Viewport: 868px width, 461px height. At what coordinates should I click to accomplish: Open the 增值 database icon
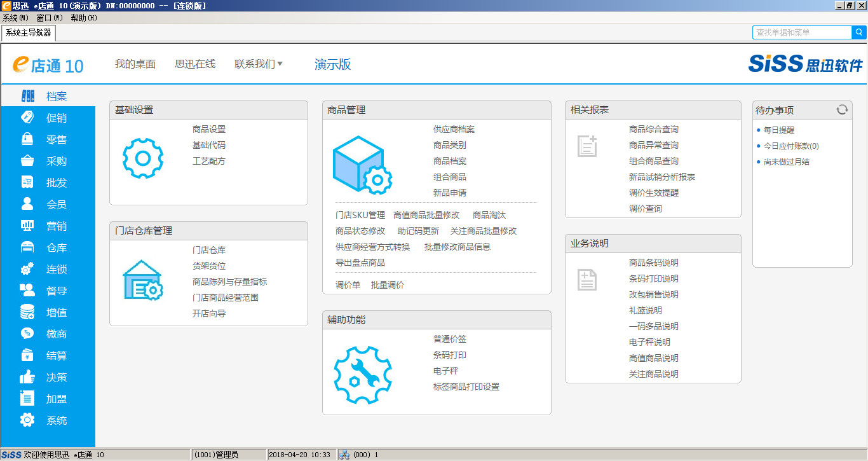[28, 312]
